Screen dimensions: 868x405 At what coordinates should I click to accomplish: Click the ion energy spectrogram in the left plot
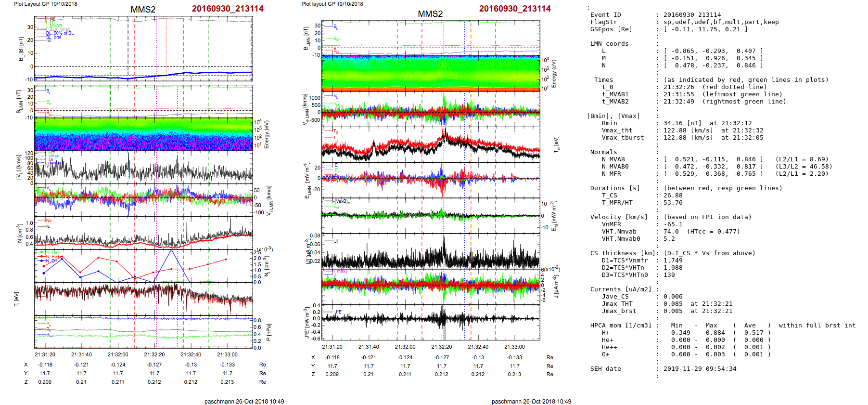click(x=143, y=134)
